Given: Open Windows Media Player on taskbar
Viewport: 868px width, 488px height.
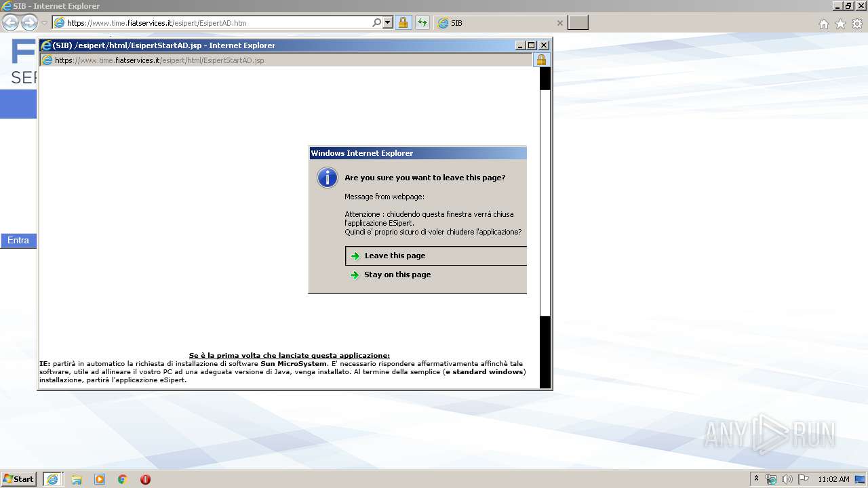Looking at the screenshot, I should pos(100,479).
